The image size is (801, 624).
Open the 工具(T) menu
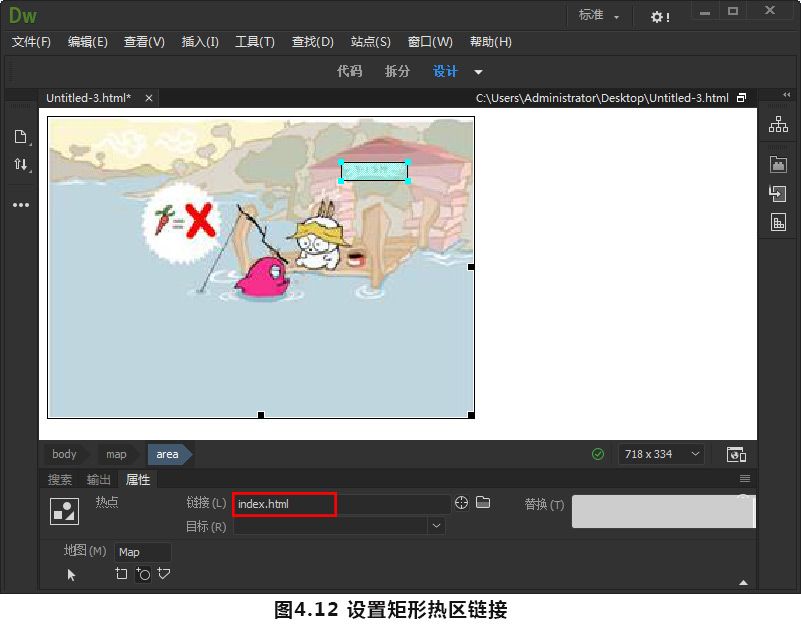tap(254, 41)
